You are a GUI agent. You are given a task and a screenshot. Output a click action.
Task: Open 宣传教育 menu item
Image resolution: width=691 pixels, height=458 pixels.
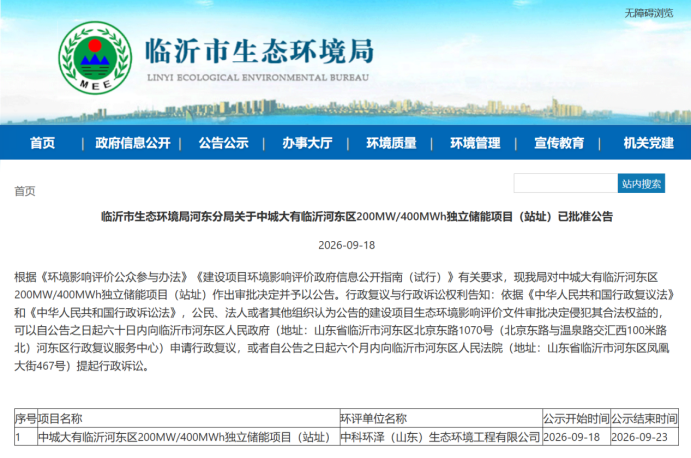[x=559, y=143]
